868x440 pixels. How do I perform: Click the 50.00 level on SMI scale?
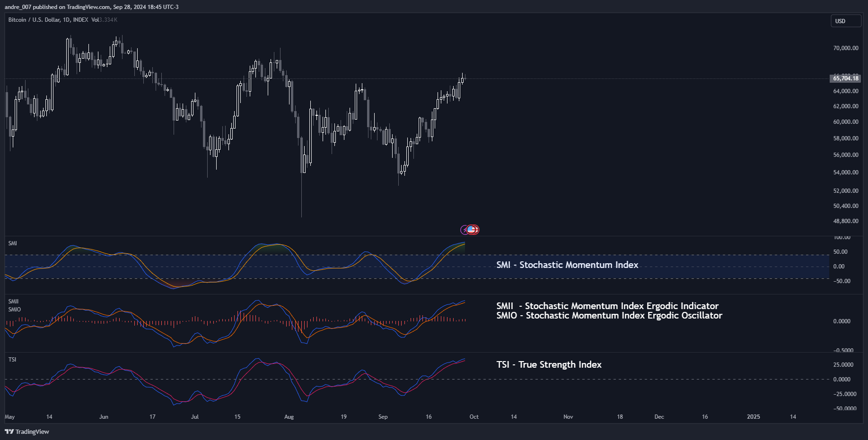[x=841, y=252]
